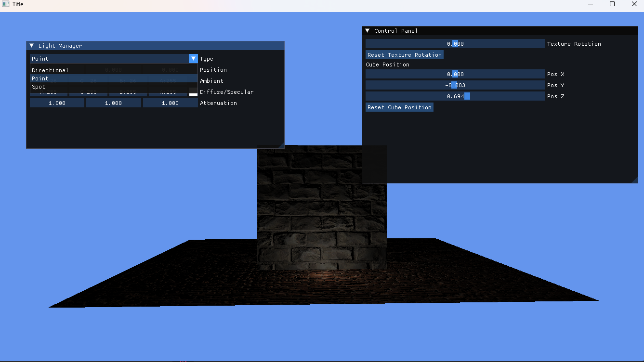The image size is (644, 362).
Task: Click the Pos Y slider
Action: [x=455, y=85]
